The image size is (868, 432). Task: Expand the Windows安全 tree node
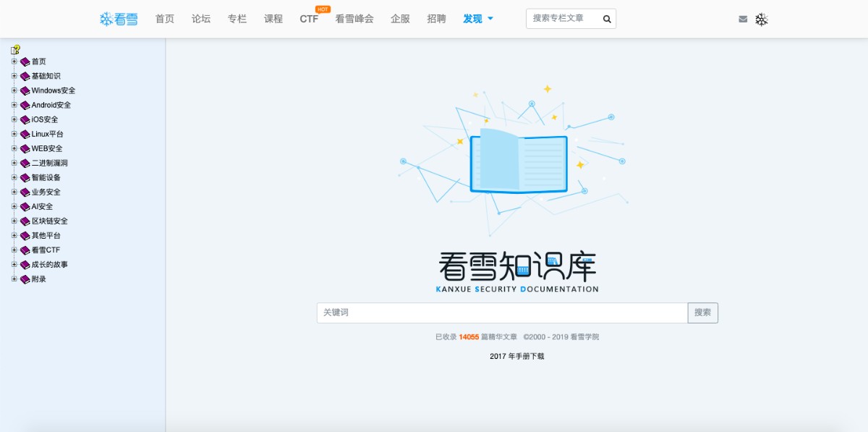14,90
